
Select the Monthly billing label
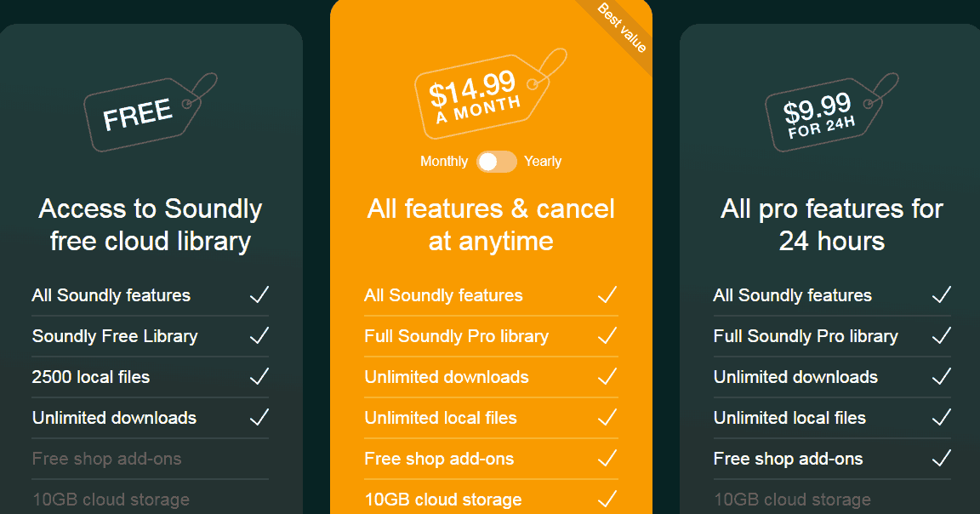[x=444, y=162]
